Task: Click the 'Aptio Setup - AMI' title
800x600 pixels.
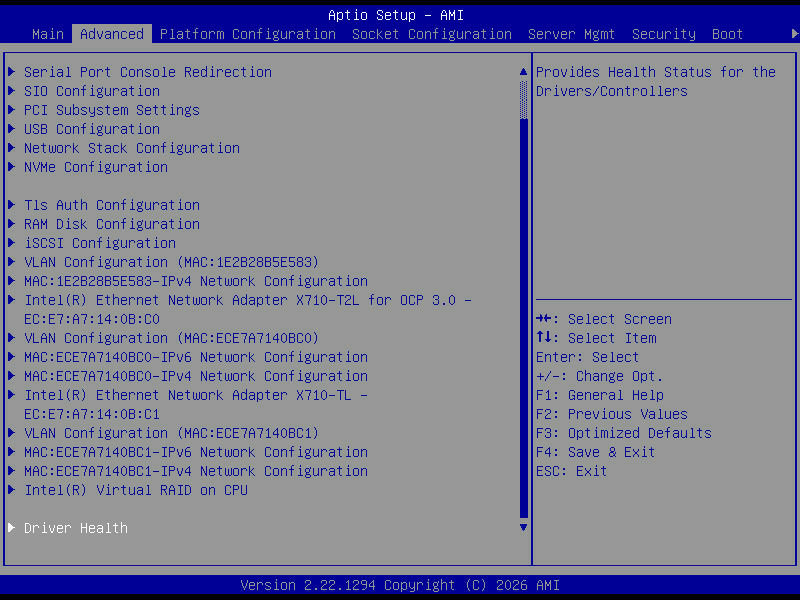Action: tap(396, 15)
